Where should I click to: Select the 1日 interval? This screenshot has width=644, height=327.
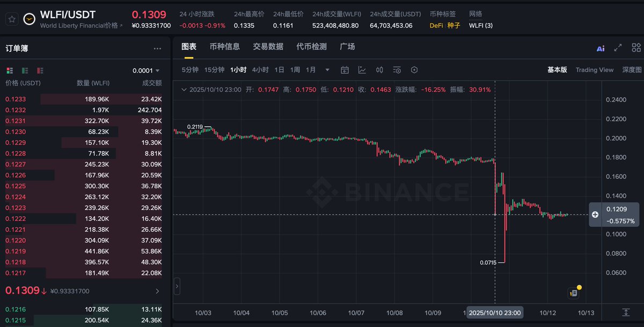[x=279, y=70]
